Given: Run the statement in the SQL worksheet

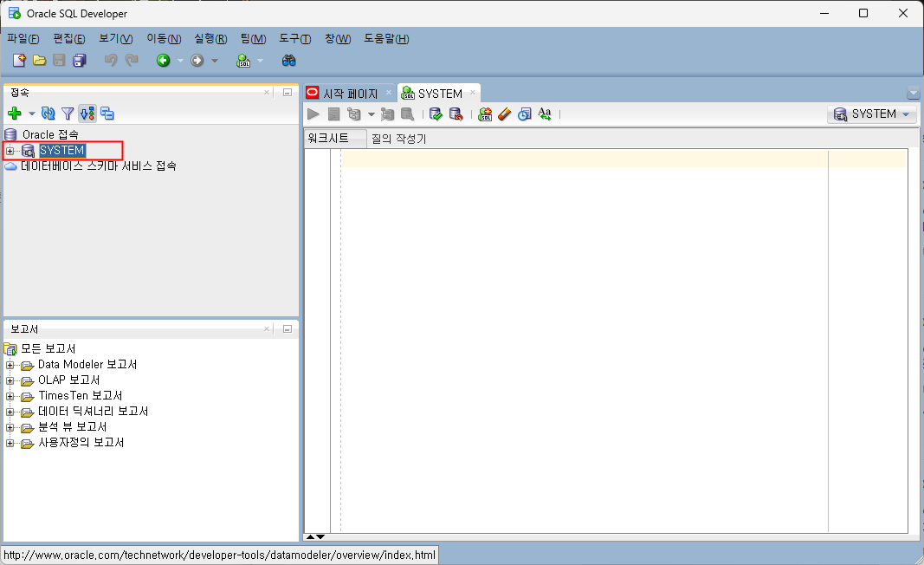Looking at the screenshot, I should coord(313,114).
